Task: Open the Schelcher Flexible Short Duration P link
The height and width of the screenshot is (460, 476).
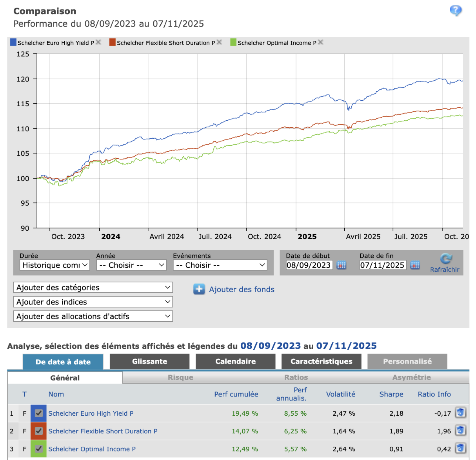Action: click(103, 431)
